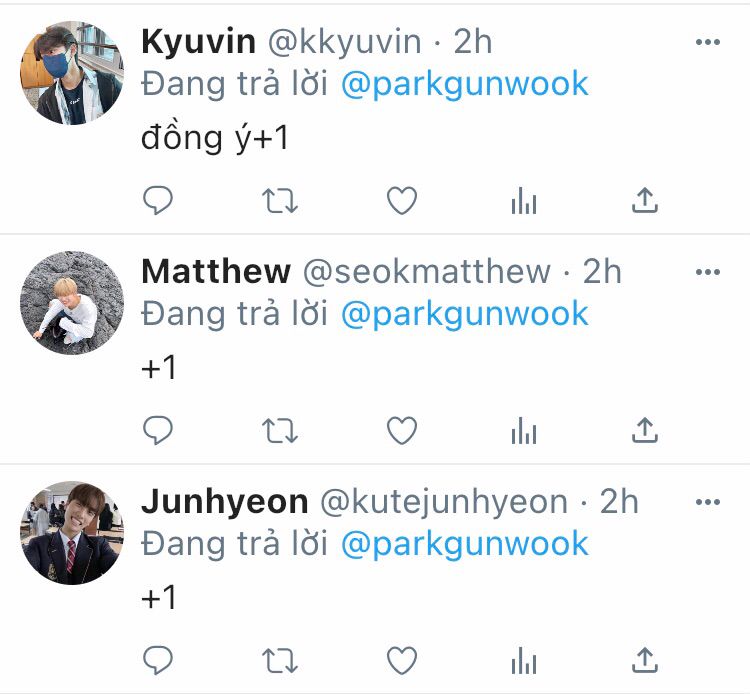Open more options for Matthew's tweet
Image resolution: width=750 pixels, height=694 pixels.
708,272
